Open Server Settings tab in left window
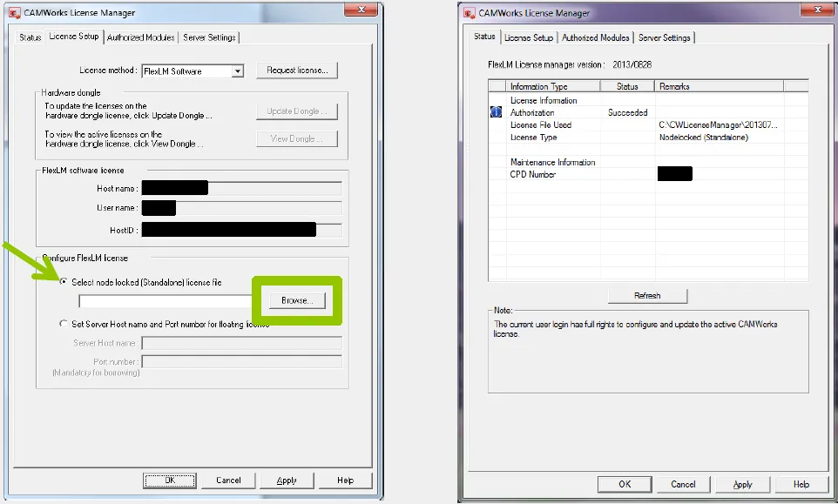 click(x=209, y=37)
